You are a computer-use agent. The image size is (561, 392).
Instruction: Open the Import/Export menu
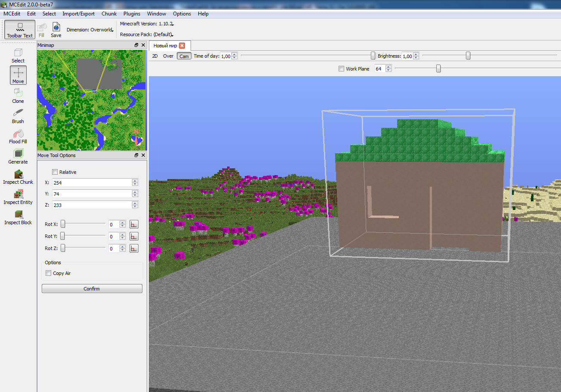pos(79,14)
